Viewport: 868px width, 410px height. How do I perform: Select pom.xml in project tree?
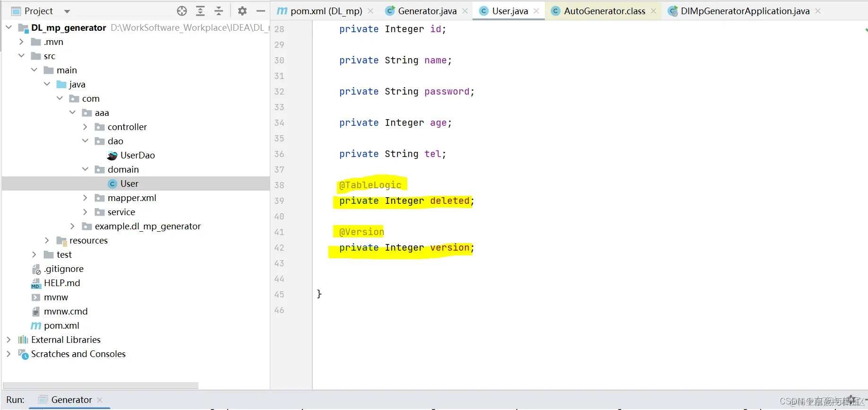(61, 325)
